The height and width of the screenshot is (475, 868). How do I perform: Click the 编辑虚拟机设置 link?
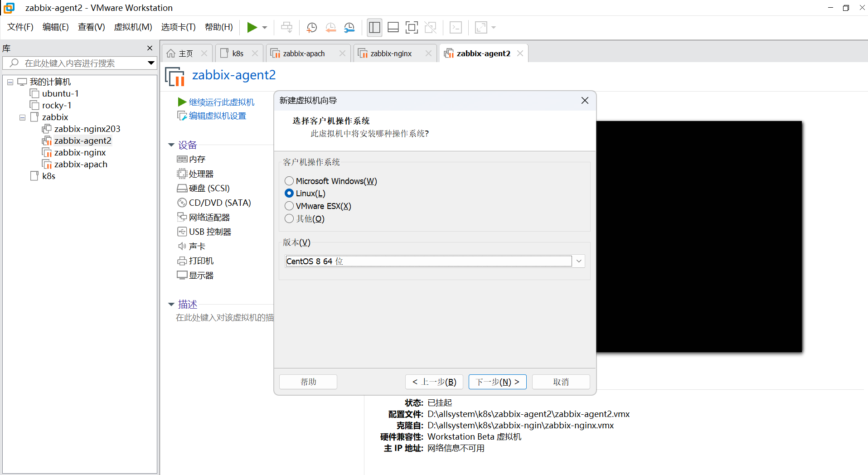pyautogui.click(x=218, y=116)
